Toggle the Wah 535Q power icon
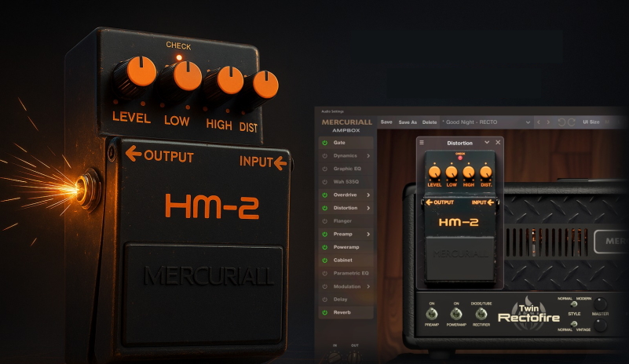The height and width of the screenshot is (364, 629). (325, 181)
